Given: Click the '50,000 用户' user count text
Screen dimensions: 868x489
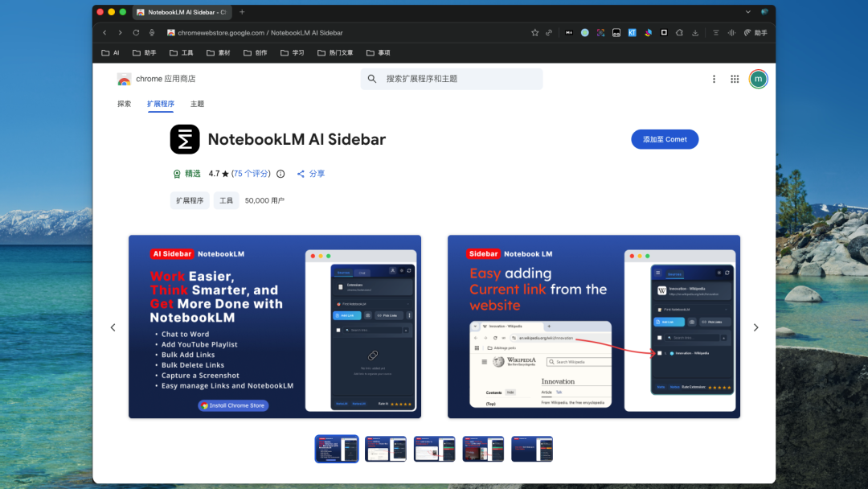Looking at the screenshot, I should [264, 200].
